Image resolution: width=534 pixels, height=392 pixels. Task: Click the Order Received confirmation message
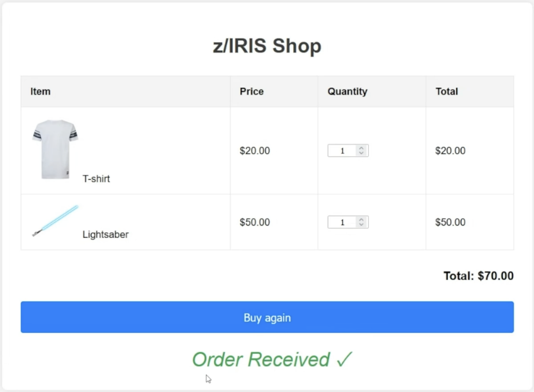pos(272,359)
